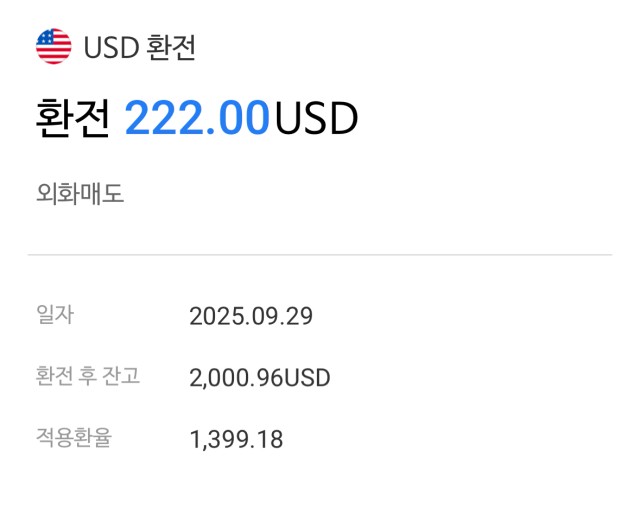Select the 2,000.96 balance number
Viewport: 640px width, 508px height.
236,378
